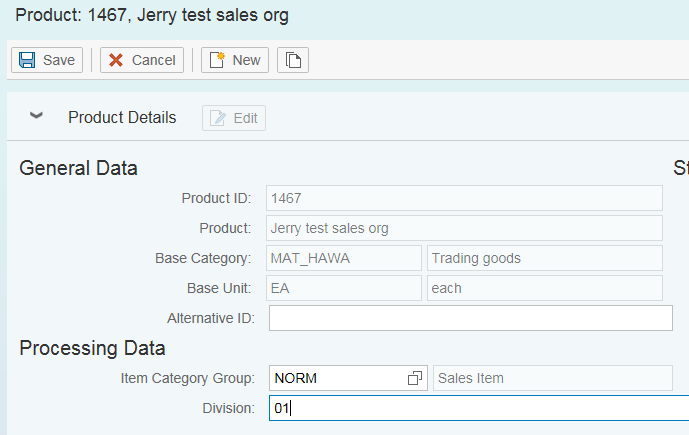Image resolution: width=689 pixels, height=435 pixels.
Task: Click the copy product icon button
Action: (293, 60)
